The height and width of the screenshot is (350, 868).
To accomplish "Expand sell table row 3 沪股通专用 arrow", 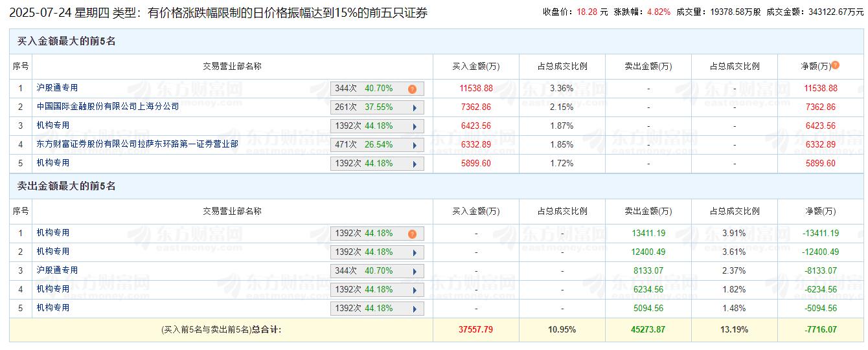I will (414, 272).
